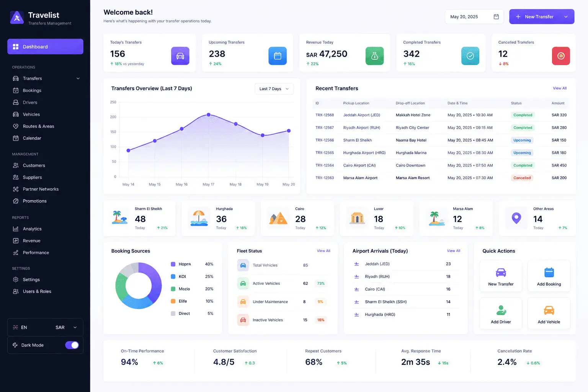This screenshot has width=588, height=392.
Task: Open Settings in the sidebar
Action: (45, 279)
